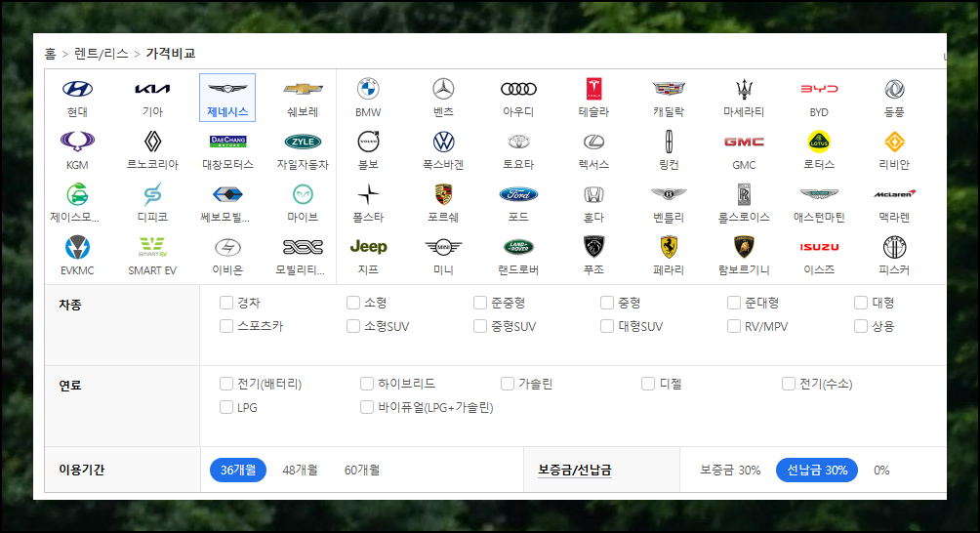Screen dimensions: 980x533
Task: Tick the 대형 vehicle type checkbox
Action: (861, 303)
